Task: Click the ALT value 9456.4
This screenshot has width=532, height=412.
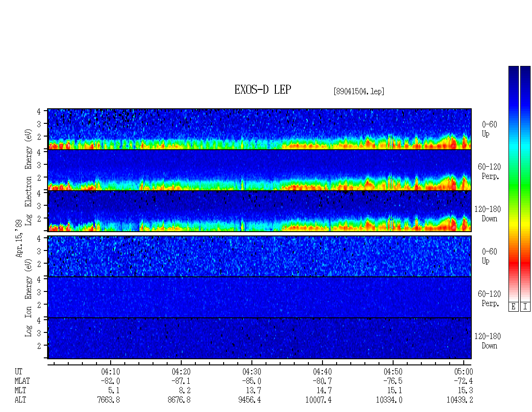Action: pos(250,400)
